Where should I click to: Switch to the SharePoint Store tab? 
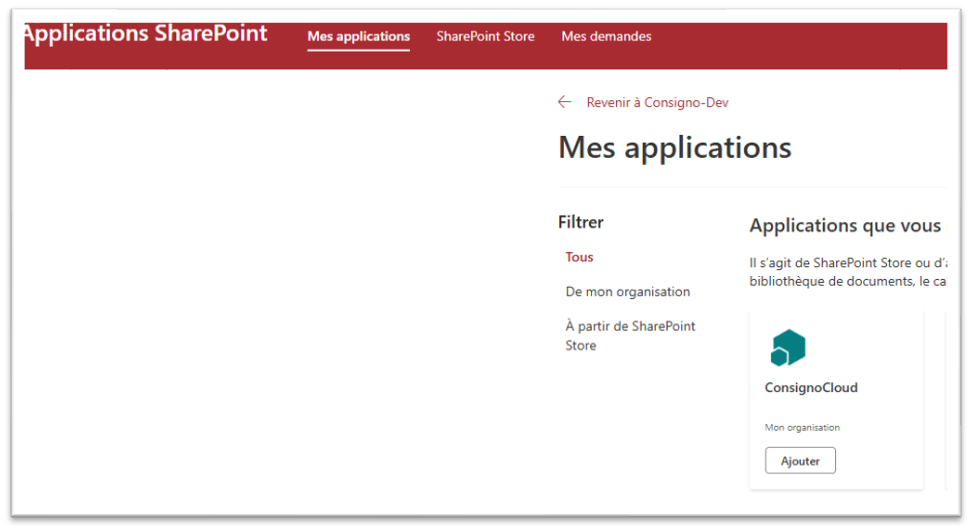(x=485, y=37)
